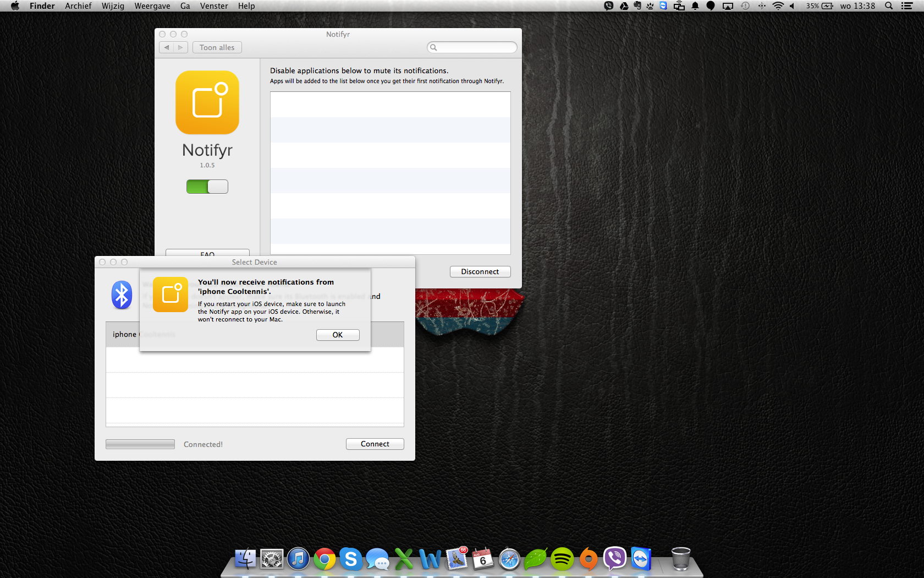Open the Venster menu
This screenshot has width=924, height=578.
pyautogui.click(x=214, y=6)
